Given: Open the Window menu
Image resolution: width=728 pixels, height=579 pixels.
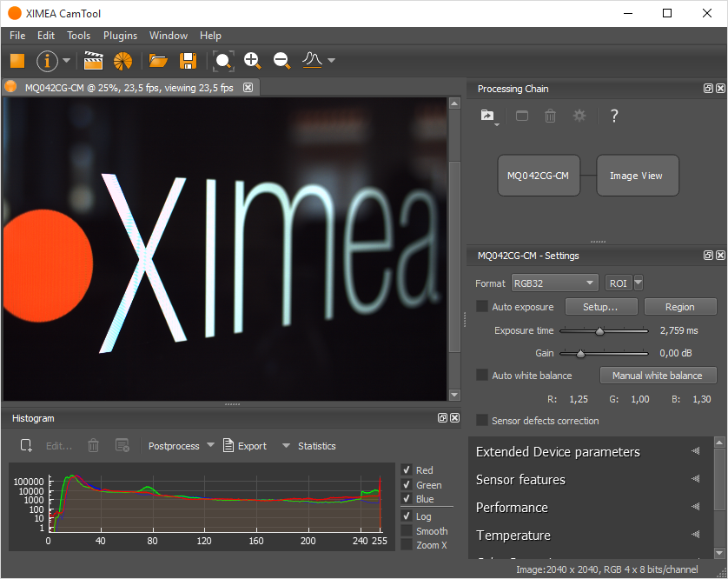Looking at the screenshot, I should tap(168, 36).
